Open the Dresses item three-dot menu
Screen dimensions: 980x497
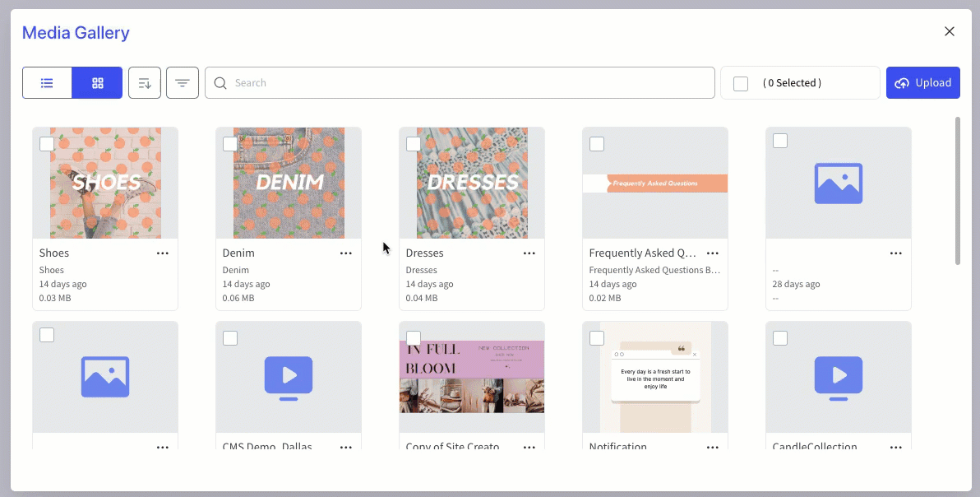pos(529,253)
